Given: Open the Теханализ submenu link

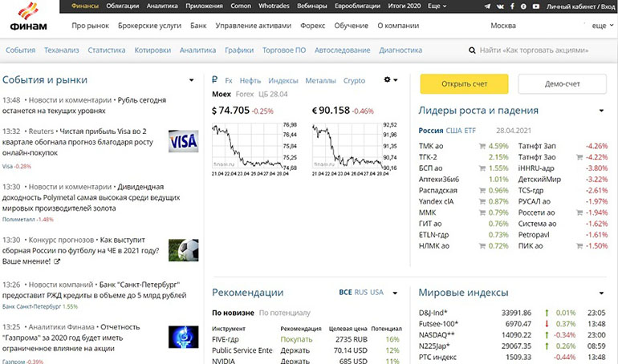Looking at the screenshot, I should click(62, 51).
